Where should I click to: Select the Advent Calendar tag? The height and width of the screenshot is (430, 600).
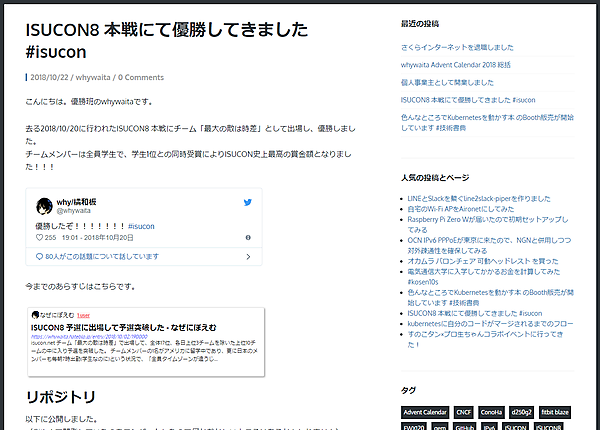(x=426, y=412)
